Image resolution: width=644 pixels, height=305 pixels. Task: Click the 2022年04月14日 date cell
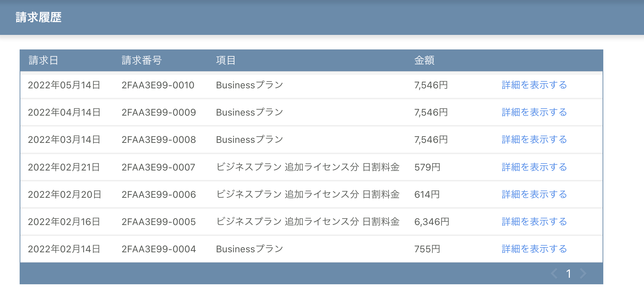point(64,112)
